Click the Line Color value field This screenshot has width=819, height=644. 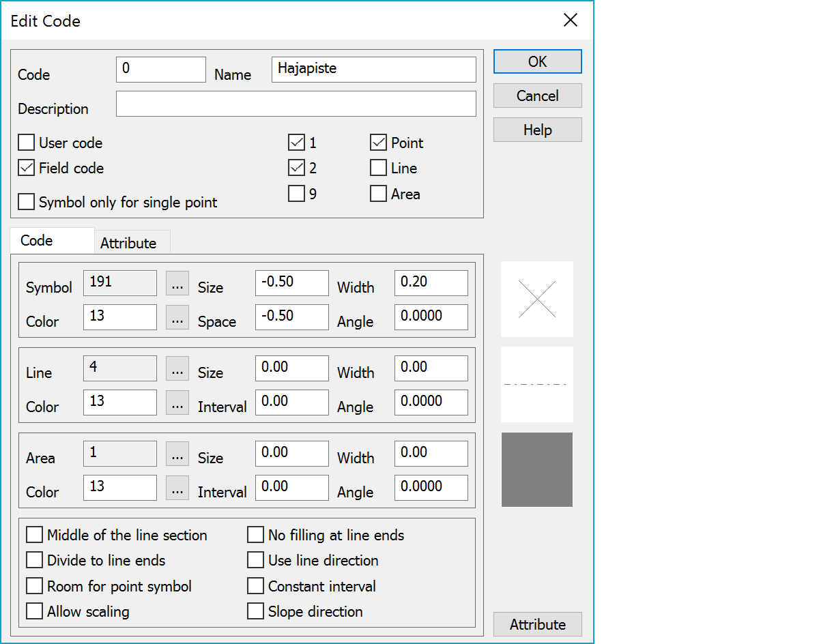[x=120, y=402]
